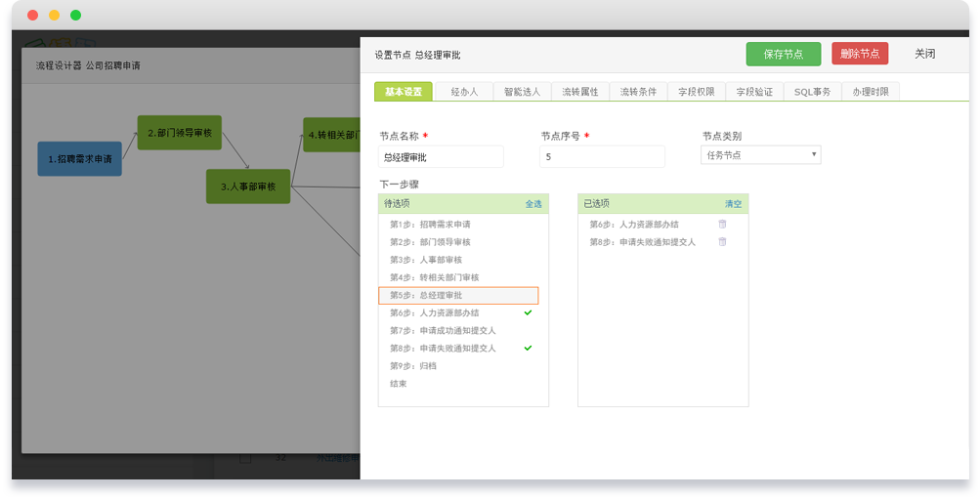Select the 3.人事部审核 flow node

point(248,187)
